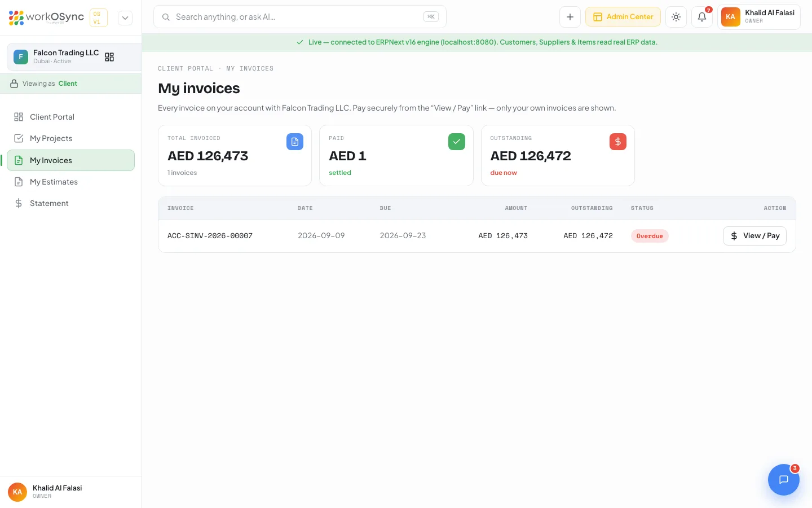Open Khalid Al Falasi profile menu in header
Viewport: 812px width, 508px height.
click(759, 17)
